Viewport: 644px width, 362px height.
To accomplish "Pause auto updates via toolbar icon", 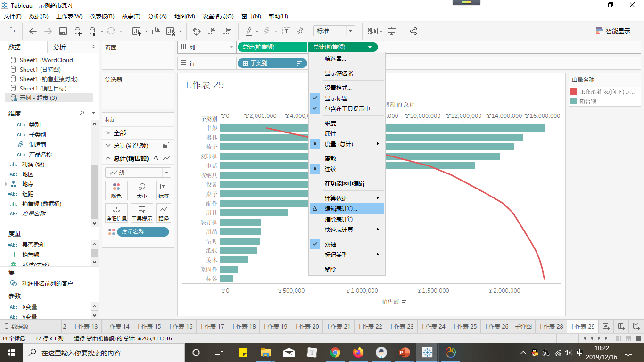I will [92, 31].
